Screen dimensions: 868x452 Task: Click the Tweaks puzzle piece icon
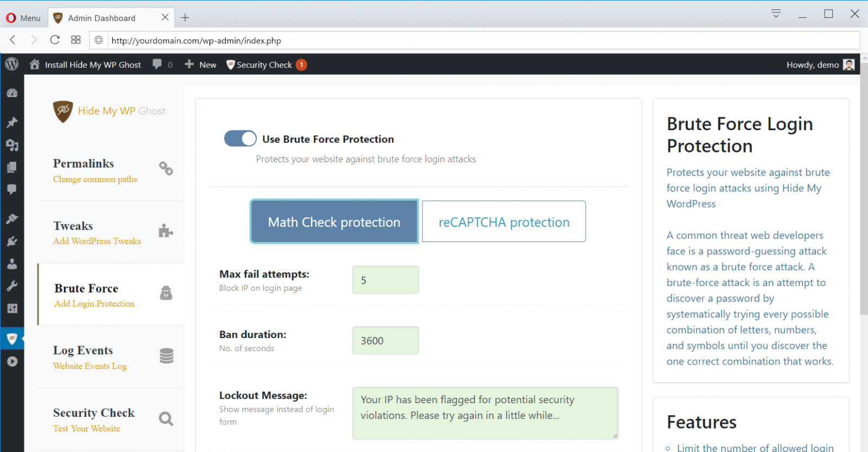tap(166, 231)
